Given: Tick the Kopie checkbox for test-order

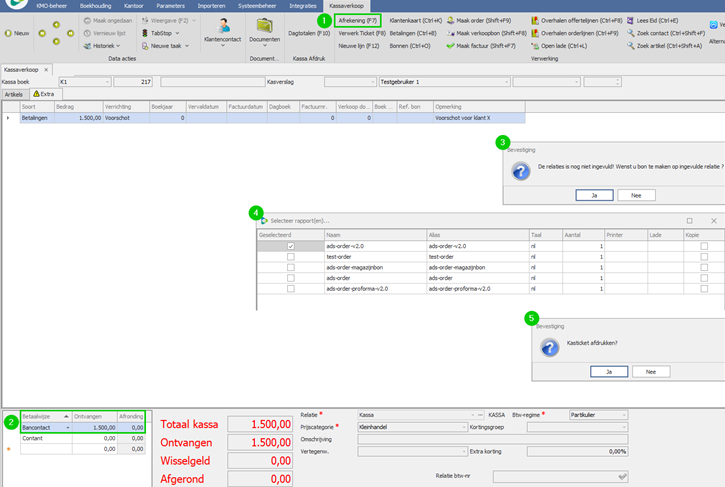Looking at the screenshot, I should point(704,257).
